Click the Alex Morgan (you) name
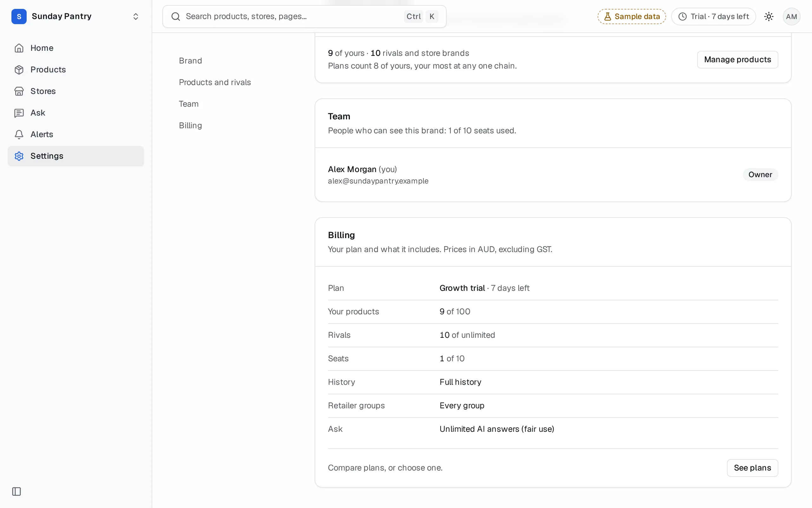The width and height of the screenshot is (812, 508). (x=362, y=169)
